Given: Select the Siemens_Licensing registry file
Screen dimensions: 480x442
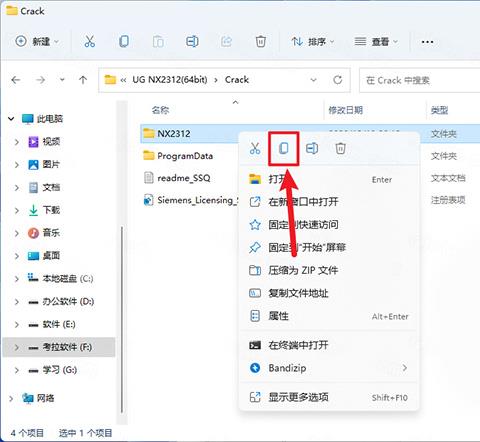Looking at the screenshot, I should pyautogui.click(x=190, y=200).
